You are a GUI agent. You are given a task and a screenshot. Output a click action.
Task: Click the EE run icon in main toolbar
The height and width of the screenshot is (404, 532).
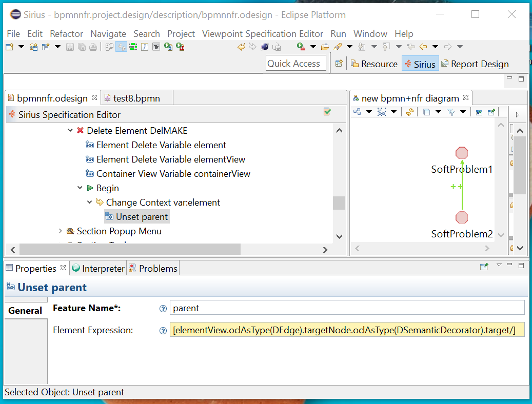(x=180, y=47)
